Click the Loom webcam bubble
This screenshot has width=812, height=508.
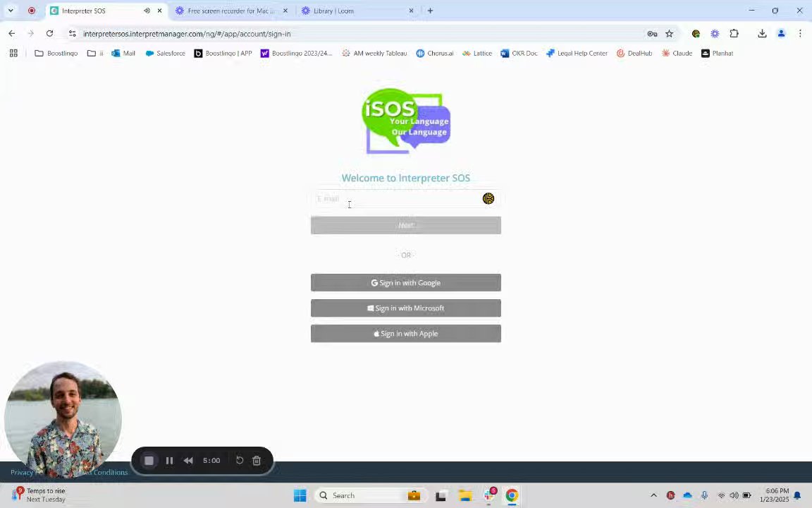click(x=63, y=419)
